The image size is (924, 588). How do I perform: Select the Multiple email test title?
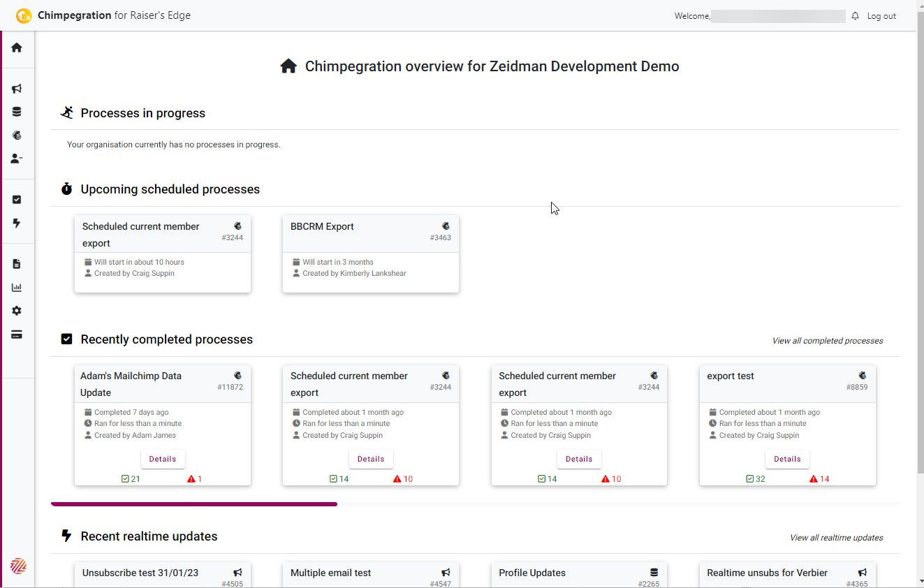coord(331,573)
